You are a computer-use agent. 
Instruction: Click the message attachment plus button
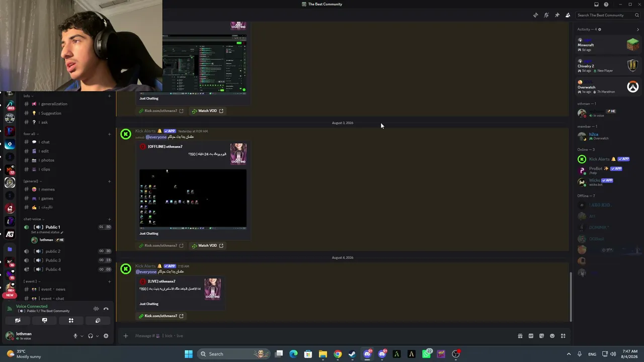click(x=126, y=336)
